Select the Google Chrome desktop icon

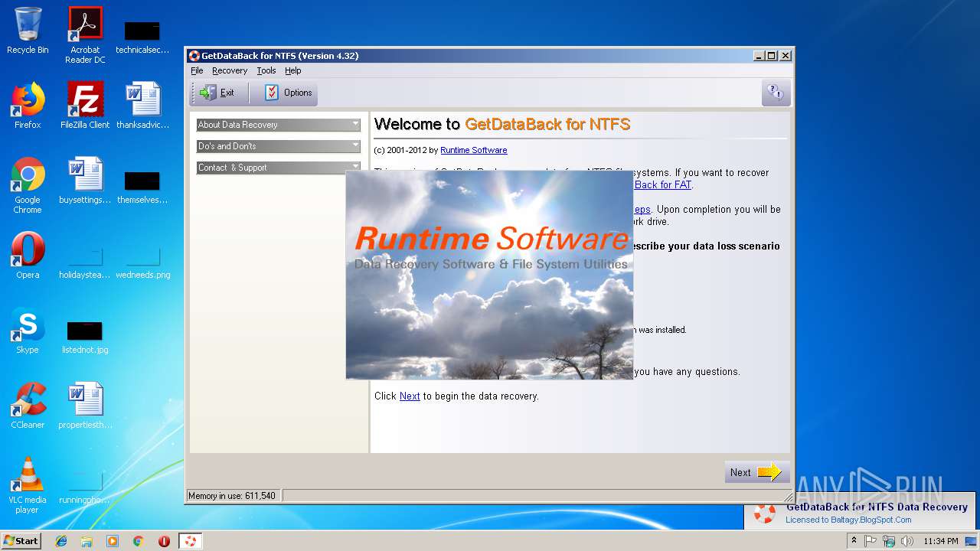(x=28, y=185)
